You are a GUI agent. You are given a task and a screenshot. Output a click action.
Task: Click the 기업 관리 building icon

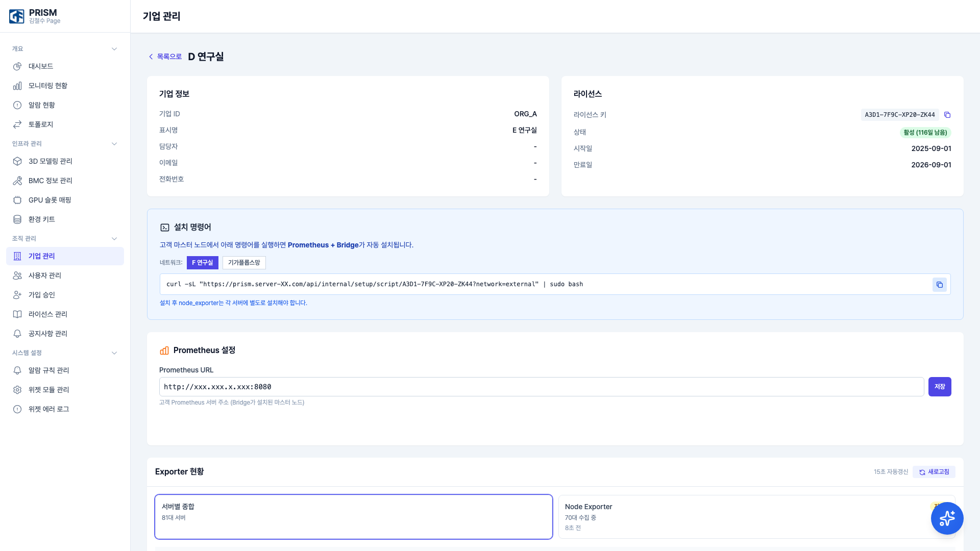17,256
